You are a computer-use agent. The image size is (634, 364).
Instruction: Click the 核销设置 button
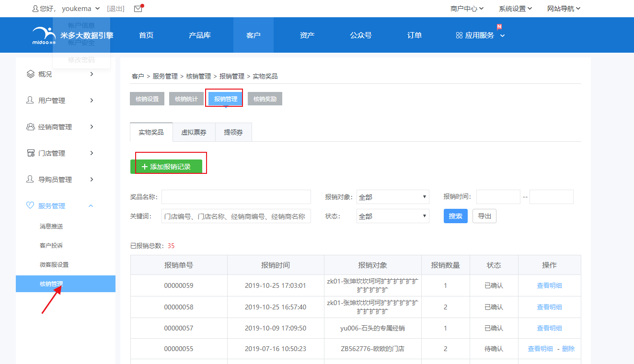tap(147, 99)
